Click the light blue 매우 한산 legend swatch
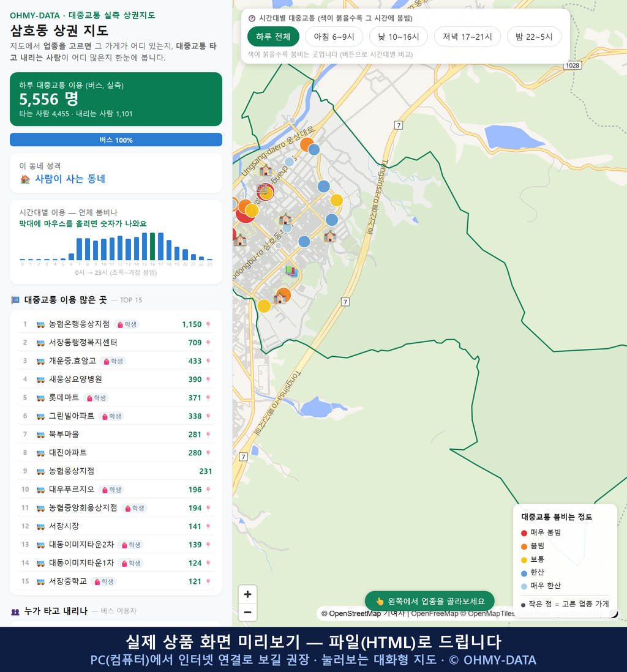The image size is (627, 672). click(x=524, y=587)
